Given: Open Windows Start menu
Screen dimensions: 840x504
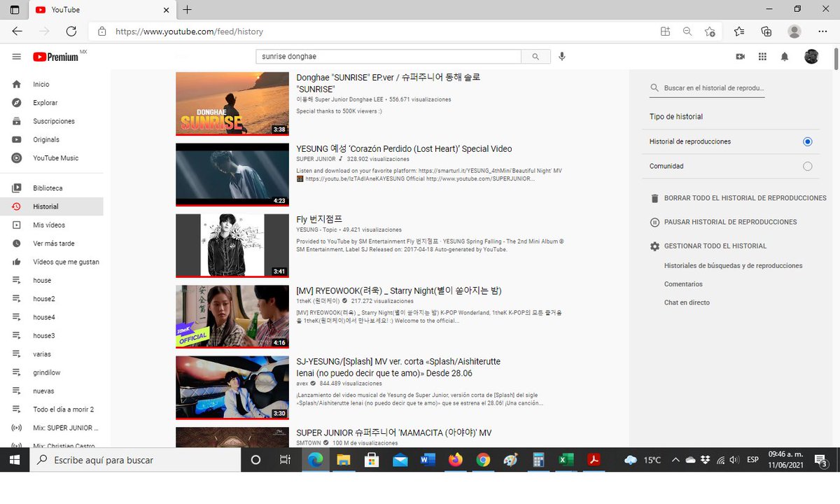Looking at the screenshot, I should pyautogui.click(x=14, y=460).
